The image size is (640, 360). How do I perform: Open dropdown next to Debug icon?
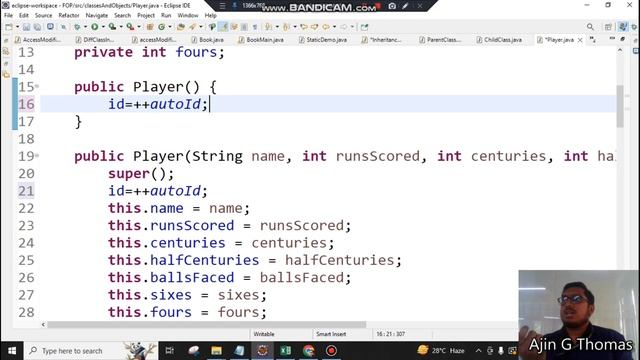click(85, 27)
